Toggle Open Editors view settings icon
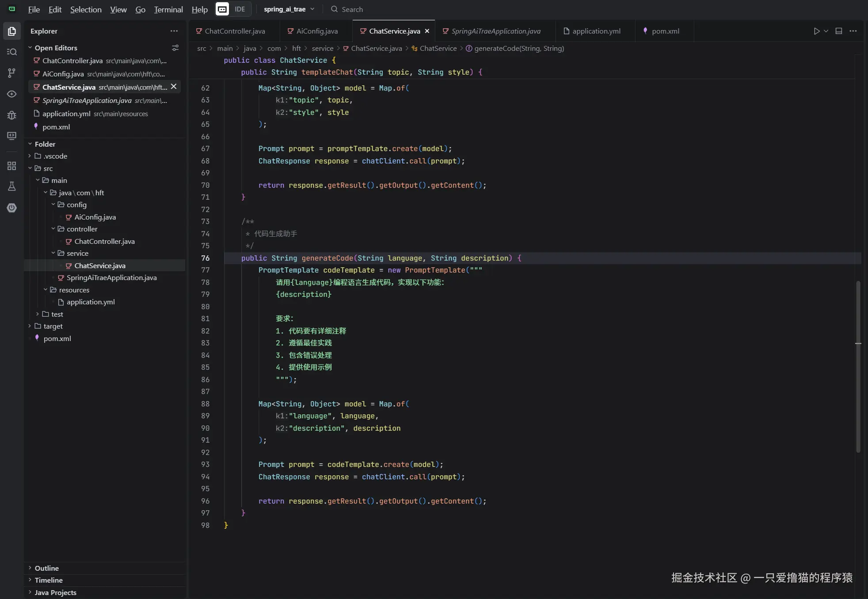Screen dimensions: 868x599 pos(175,48)
